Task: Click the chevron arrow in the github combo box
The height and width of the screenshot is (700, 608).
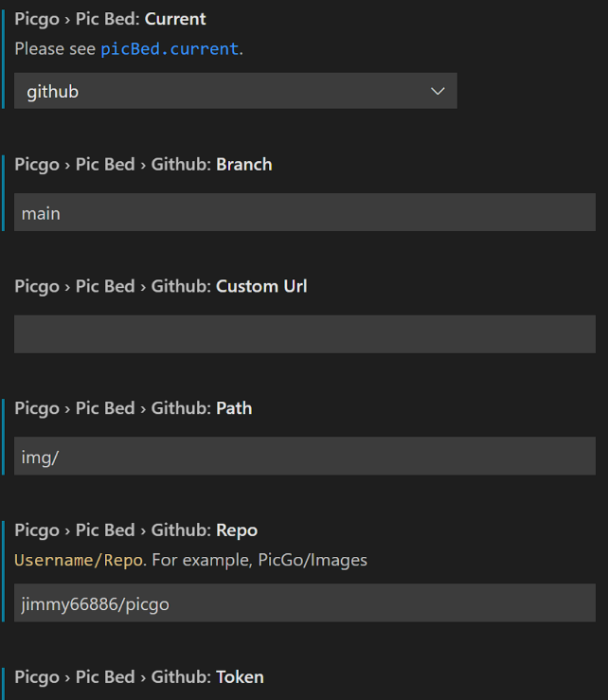Action: [438, 91]
